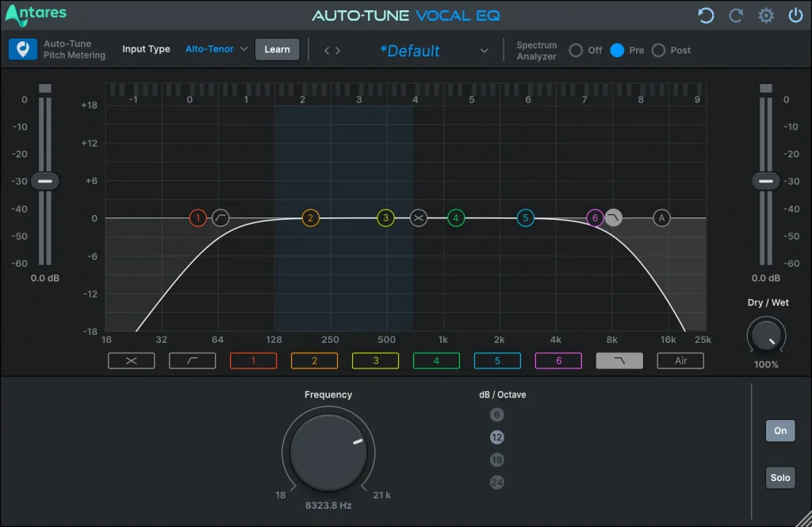This screenshot has width=812, height=527.
Task: Select Post spectrum analyzer mode
Action: click(x=658, y=50)
